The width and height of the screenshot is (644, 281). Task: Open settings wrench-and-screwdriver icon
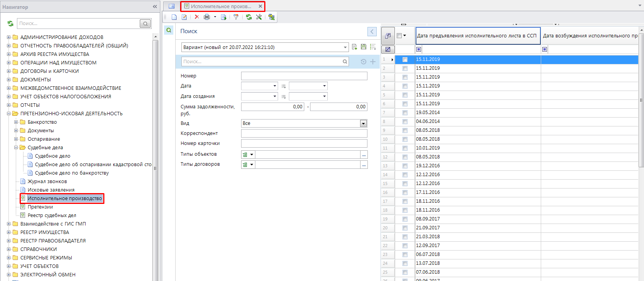point(259,17)
